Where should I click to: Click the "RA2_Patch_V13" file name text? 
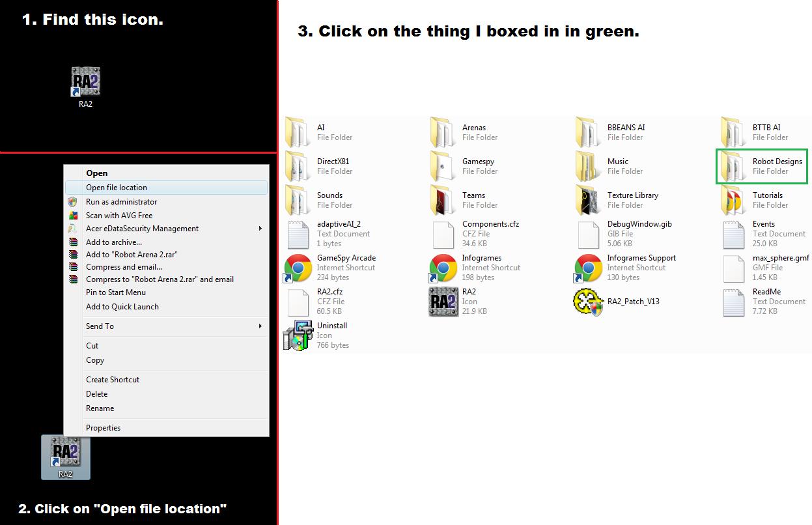(634, 302)
